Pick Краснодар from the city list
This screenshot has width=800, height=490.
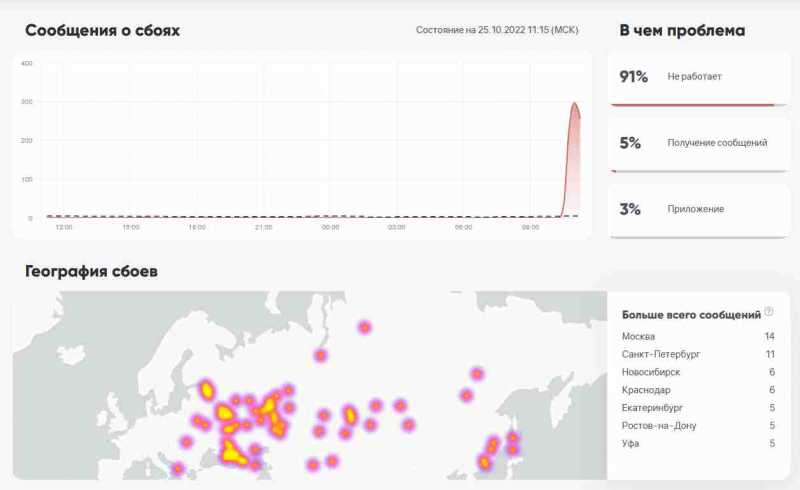point(646,390)
